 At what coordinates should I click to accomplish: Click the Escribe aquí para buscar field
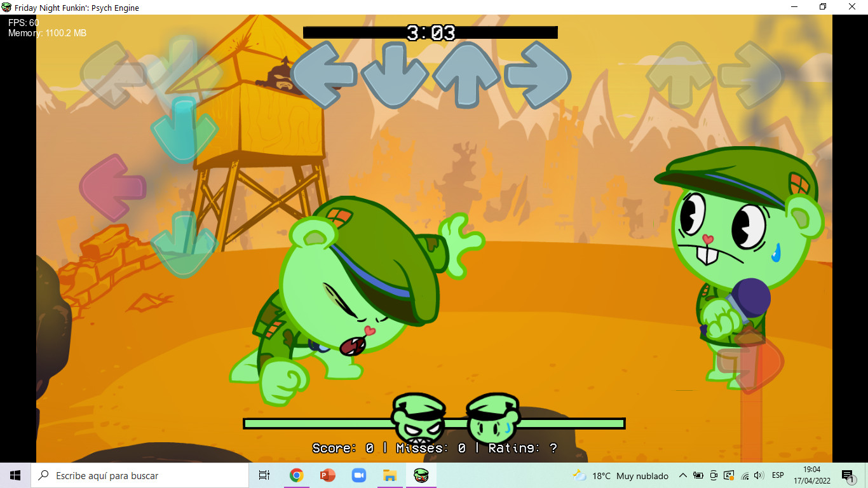coord(140,475)
